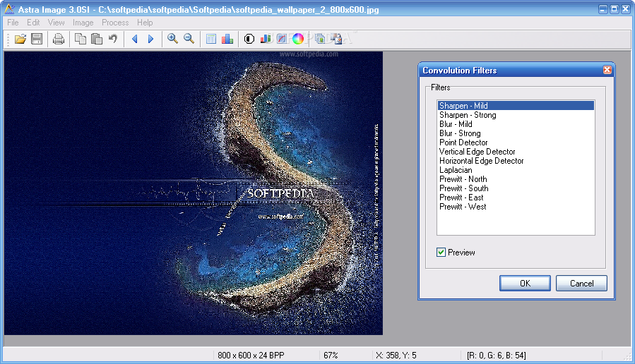Image resolution: width=635 pixels, height=364 pixels.
Task: Click the color levels bars icon
Action: tap(266, 39)
